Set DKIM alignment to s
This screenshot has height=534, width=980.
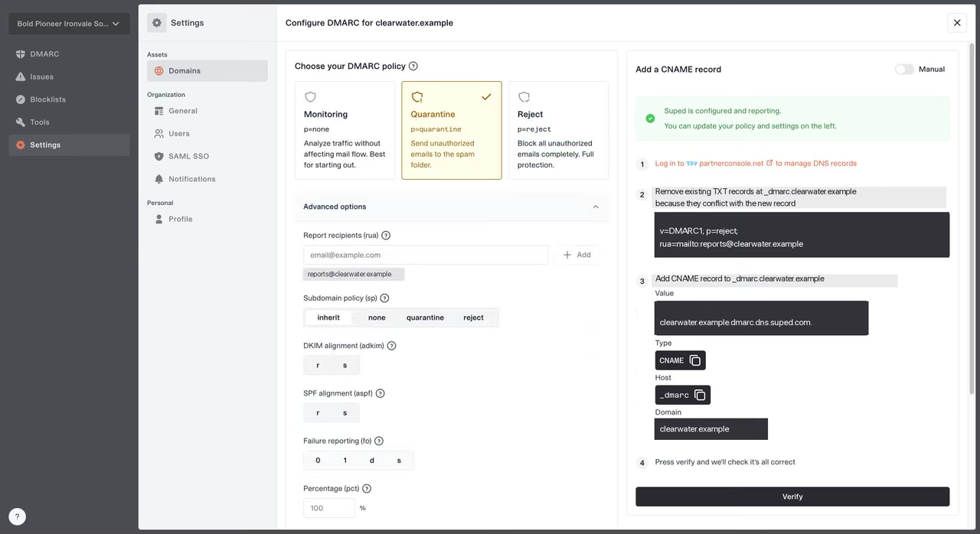345,366
